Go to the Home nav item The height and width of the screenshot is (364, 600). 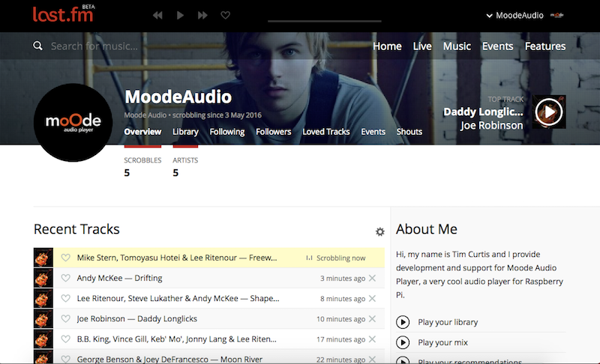(387, 46)
